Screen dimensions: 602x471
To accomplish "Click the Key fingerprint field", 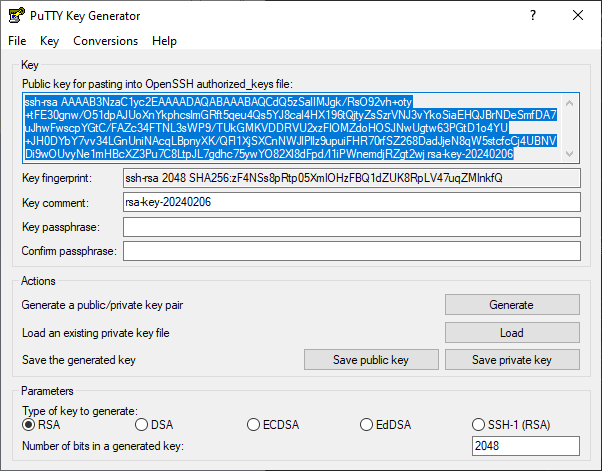I will pyautogui.click(x=352, y=178).
